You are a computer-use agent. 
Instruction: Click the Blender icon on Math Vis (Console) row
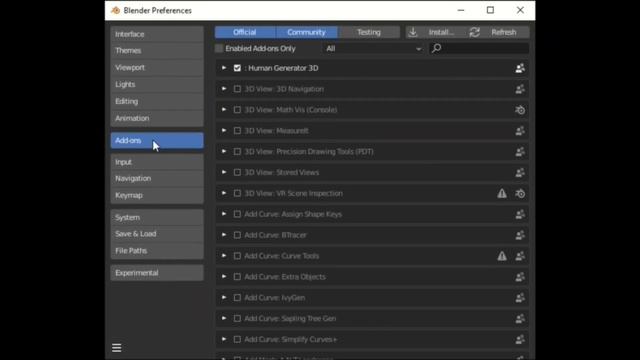(520, 110)
